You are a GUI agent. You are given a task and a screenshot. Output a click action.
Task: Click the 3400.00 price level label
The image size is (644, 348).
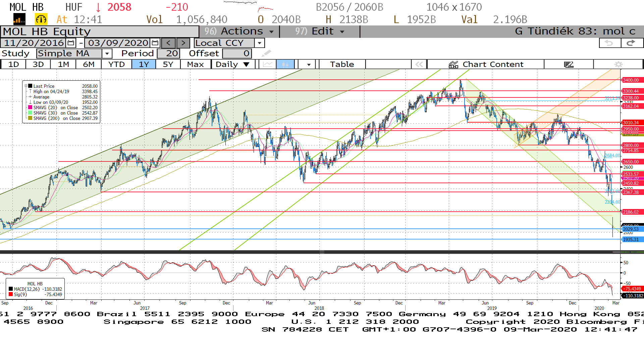tap(632, 80)
